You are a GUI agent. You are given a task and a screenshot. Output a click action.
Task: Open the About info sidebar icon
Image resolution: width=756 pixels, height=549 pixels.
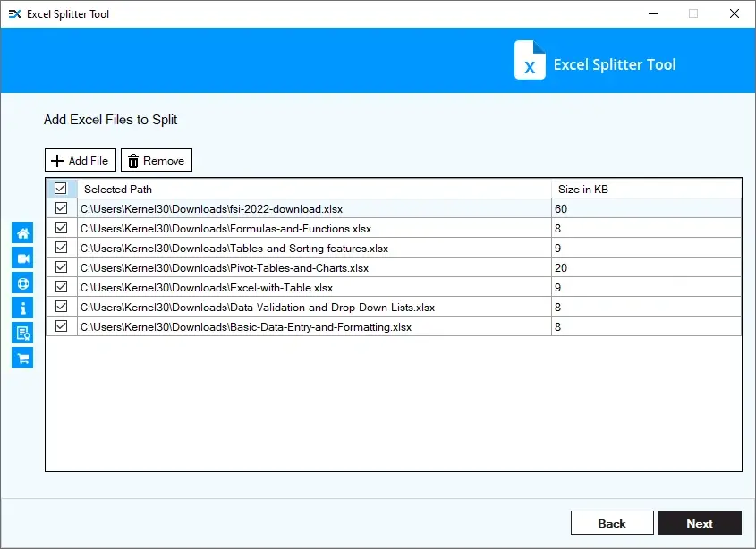coord(21,308)
